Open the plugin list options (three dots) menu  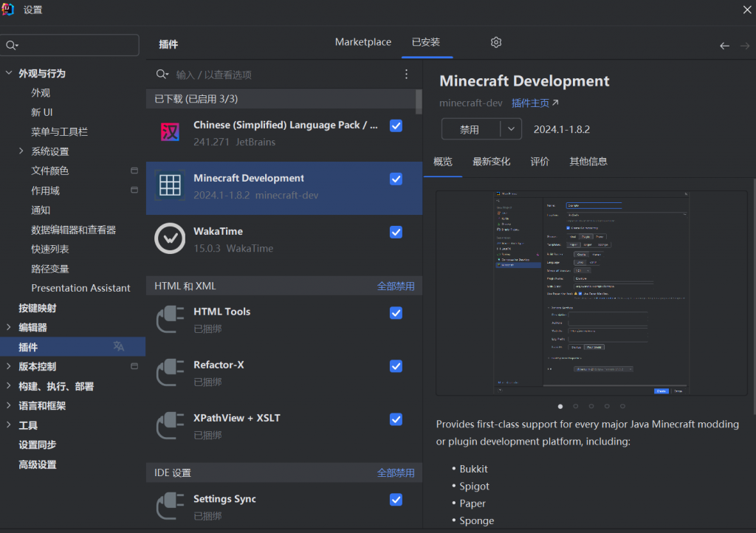(407, 74)
